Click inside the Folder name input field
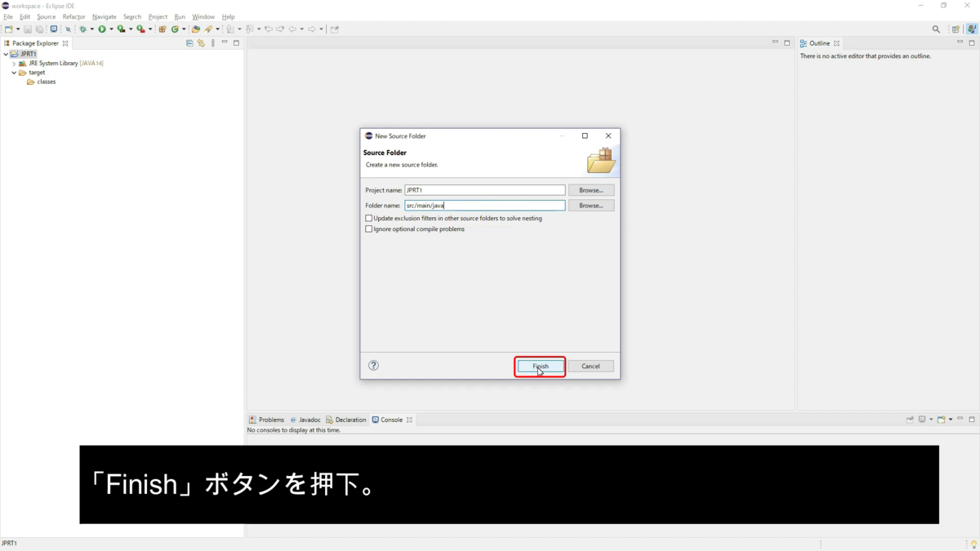The height and width of the screenshot is (551, 980). coord(485,205)
